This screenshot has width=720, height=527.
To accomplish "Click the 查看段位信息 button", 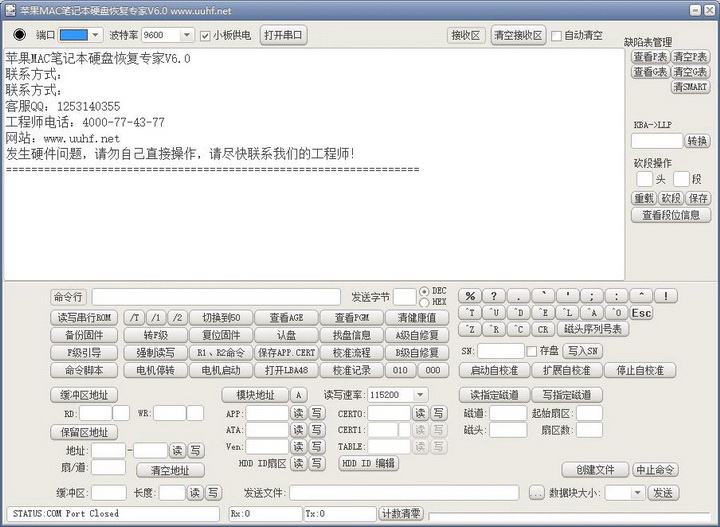I will [x=671, y=215].
